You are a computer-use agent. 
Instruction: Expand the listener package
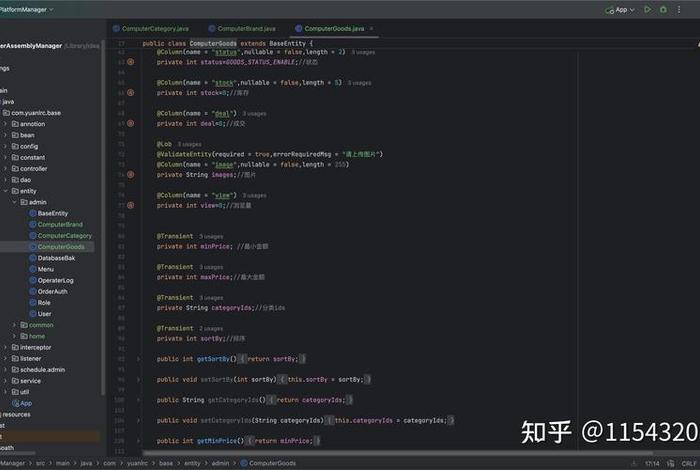(x=5, y=358)
